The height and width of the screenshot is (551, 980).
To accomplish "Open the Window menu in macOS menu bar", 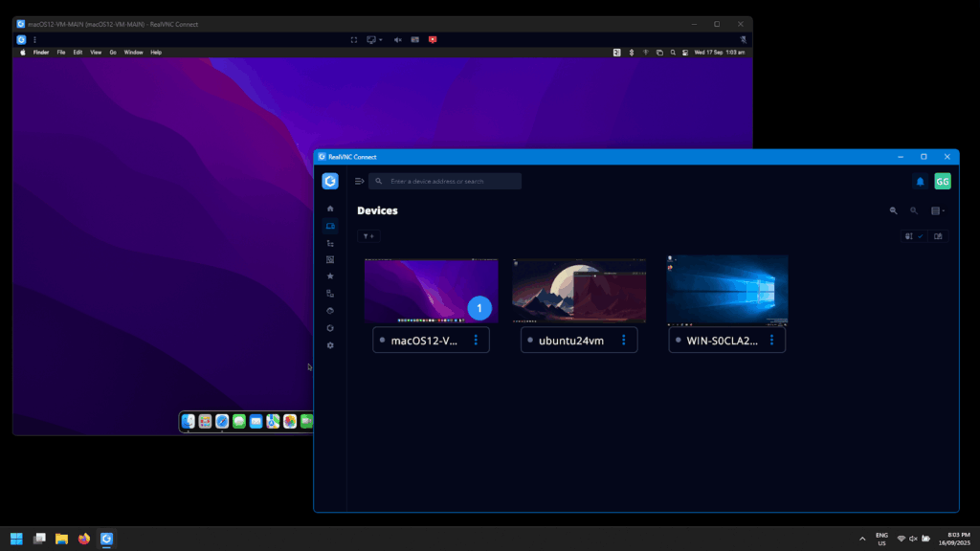I will coord(133,53).
